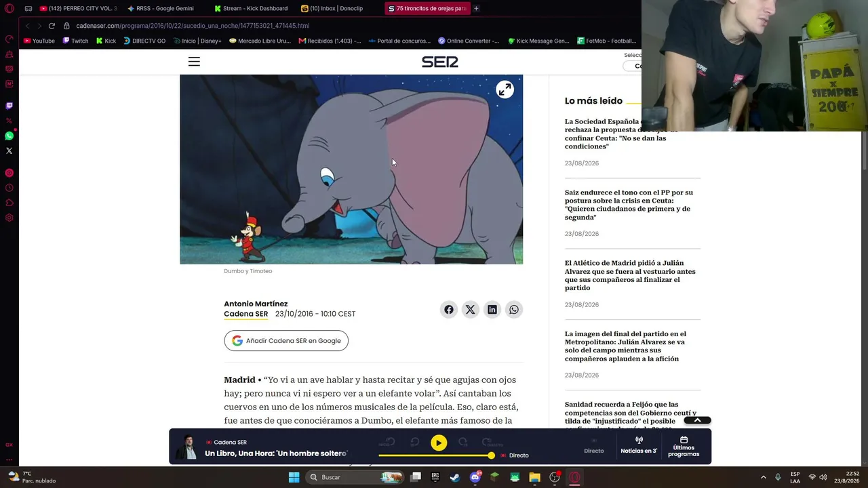Viewport: 868px width, 488px height.
Task: Open Mercado Libre Uruguay bookmark
Action: click(260, 41)
